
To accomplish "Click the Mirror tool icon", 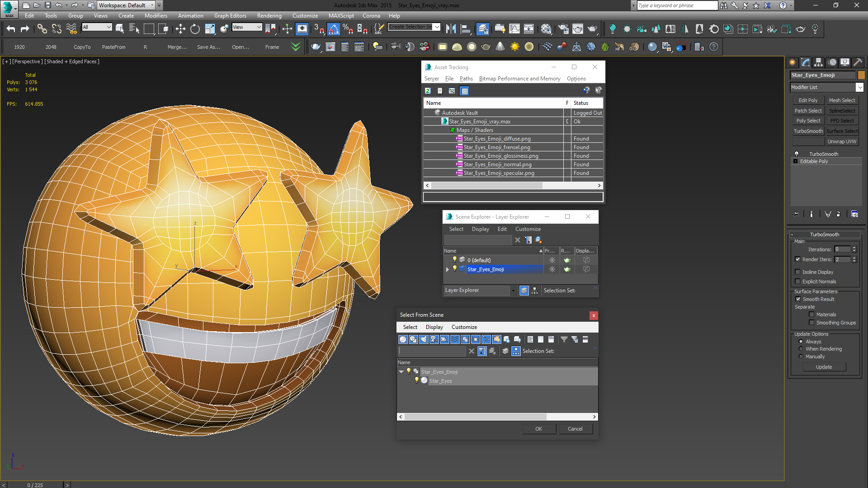I will click(x=451, y=29).
